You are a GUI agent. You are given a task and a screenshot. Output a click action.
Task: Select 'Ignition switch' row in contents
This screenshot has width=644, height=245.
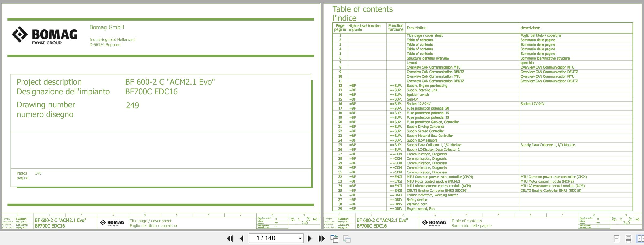(x=418, y=95)
